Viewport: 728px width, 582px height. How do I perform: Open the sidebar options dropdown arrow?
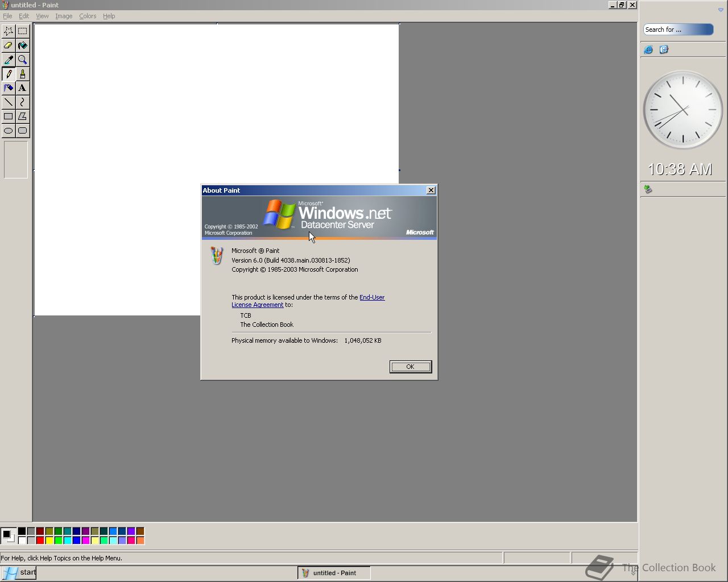[721, 10]
